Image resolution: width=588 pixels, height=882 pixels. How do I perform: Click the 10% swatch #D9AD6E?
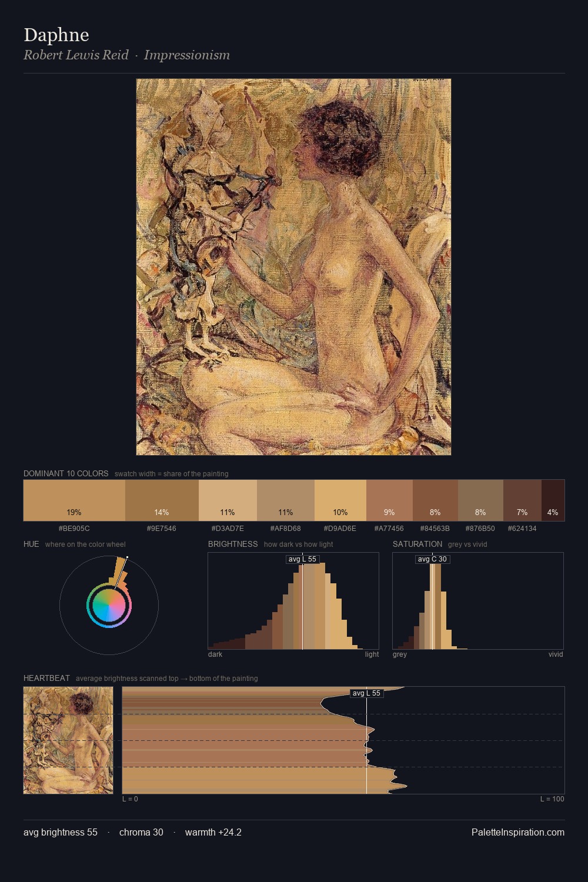tap(340, 500)
